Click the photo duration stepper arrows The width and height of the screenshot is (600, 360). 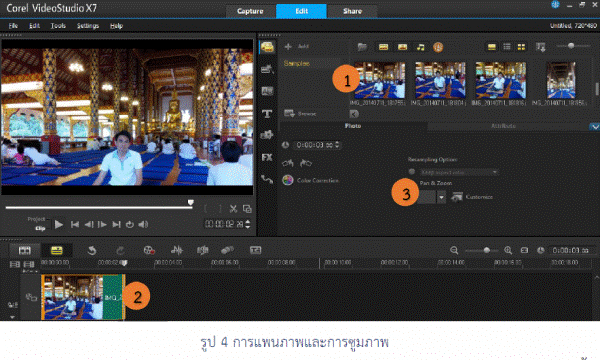(x=337, y=145)
